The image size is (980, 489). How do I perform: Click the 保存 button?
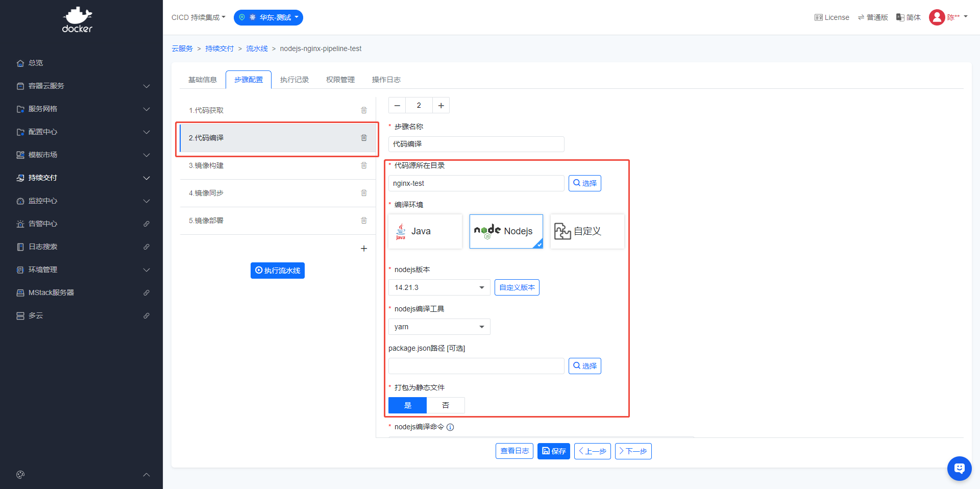click(x=553, y=451)
